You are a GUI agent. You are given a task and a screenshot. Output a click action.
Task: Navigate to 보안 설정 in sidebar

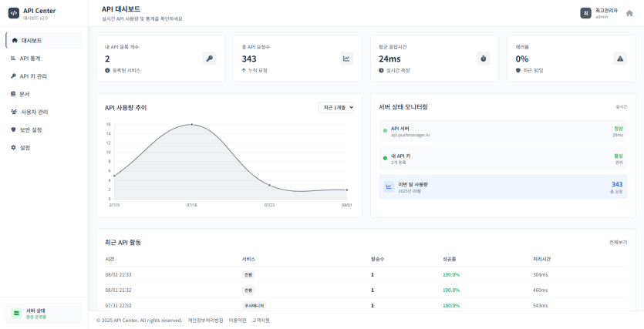[x=31, y=129]
